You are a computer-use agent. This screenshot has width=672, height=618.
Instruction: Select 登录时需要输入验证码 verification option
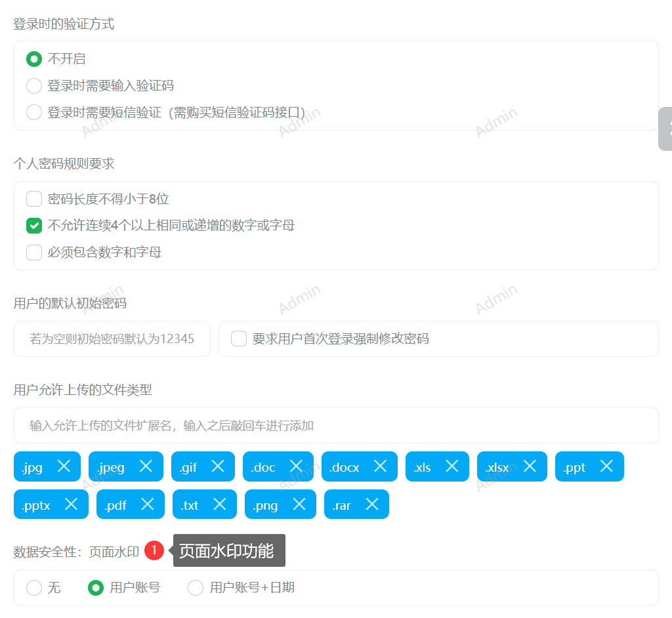pos(33,85)
